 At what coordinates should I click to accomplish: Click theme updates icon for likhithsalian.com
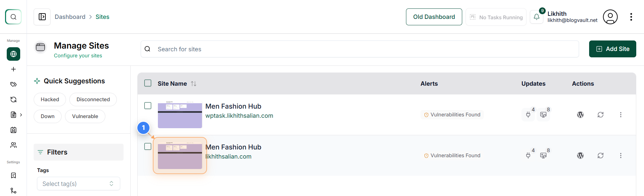click(544, 155)
